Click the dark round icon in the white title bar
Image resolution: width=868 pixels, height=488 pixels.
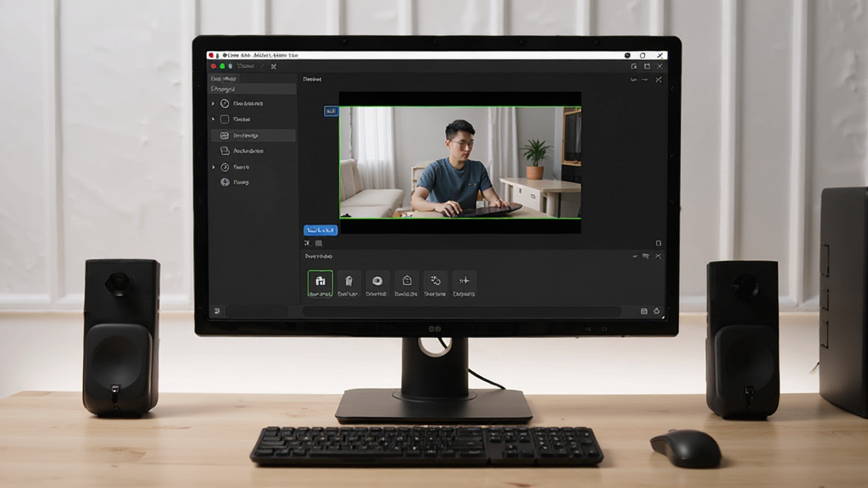click(628, 55)
